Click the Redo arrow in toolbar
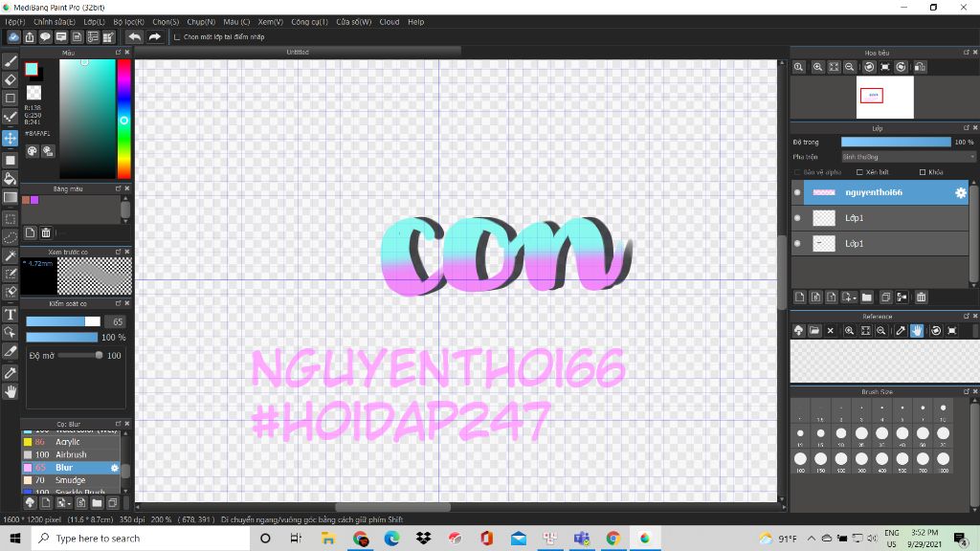The height and width of the screenshot is (551, 980). pos(154,37)
